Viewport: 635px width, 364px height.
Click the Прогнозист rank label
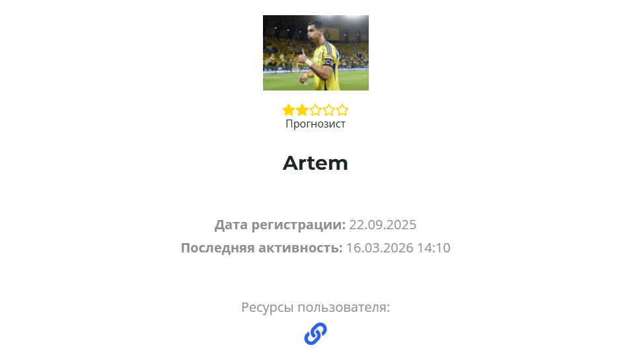tap(315, 124)
